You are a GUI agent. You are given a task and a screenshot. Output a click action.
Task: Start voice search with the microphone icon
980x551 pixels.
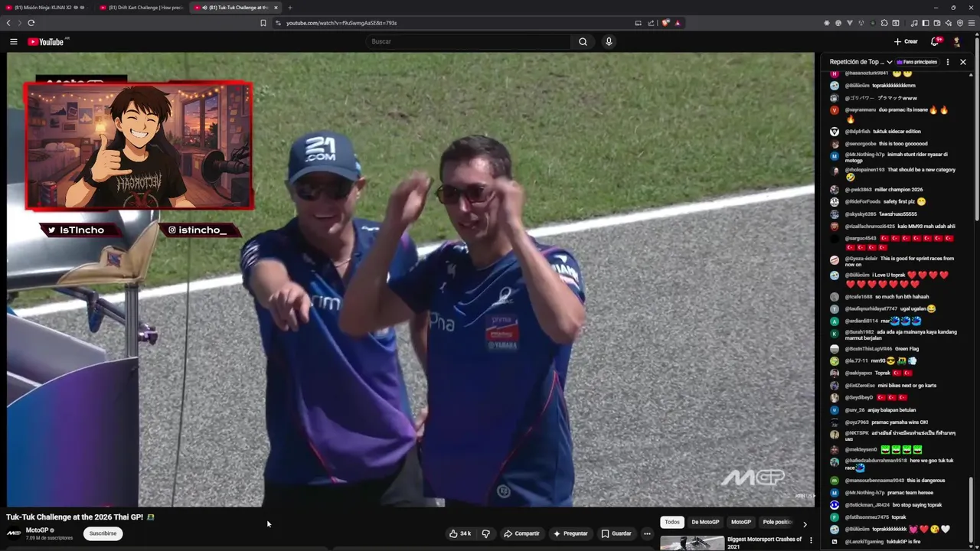(x=609, y=42)
